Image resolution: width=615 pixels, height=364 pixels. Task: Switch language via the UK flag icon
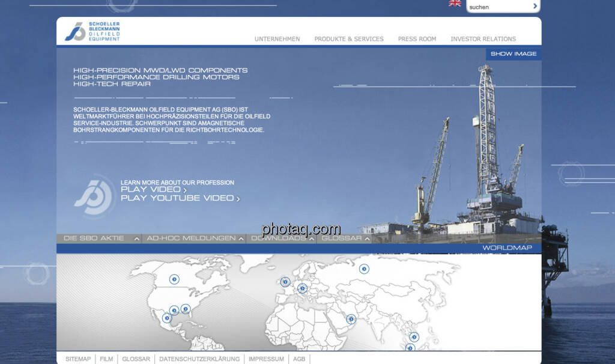coord(455,3)
